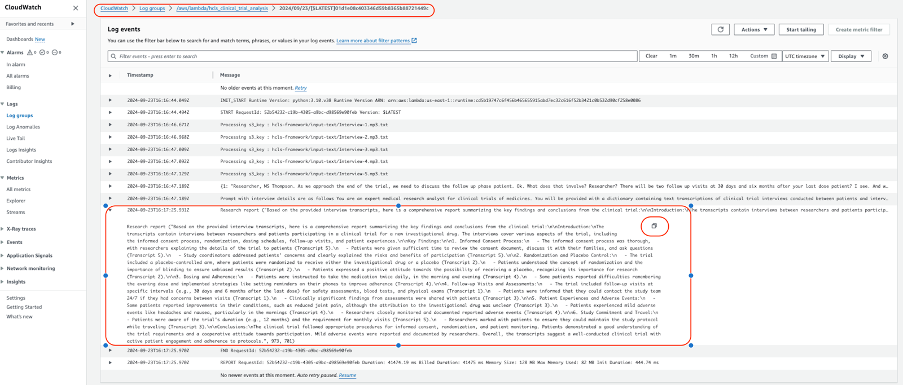Screen dimensions: 904x386
Task: Open the Actions dropdown
Action: coord(754,29)
